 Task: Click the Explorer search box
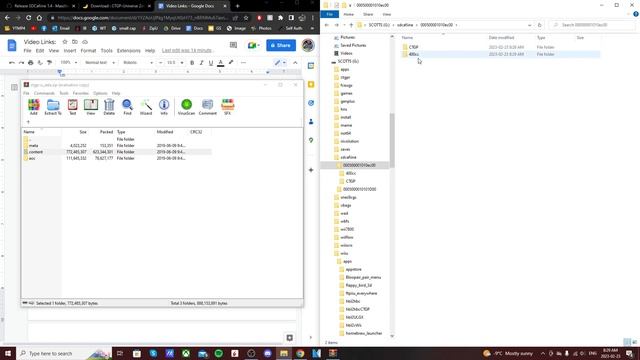(x=592, y=25)
